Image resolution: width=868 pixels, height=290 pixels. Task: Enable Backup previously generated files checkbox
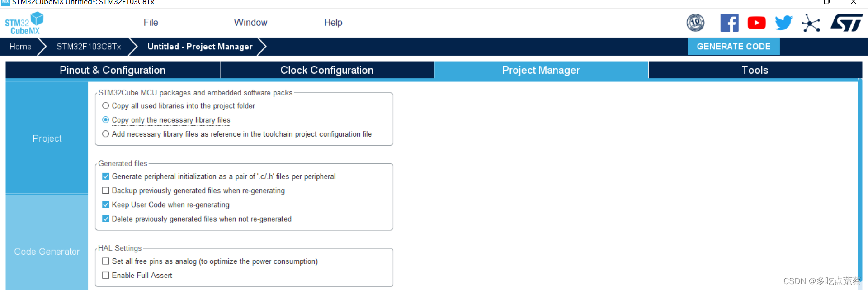[x=105, y=190]
